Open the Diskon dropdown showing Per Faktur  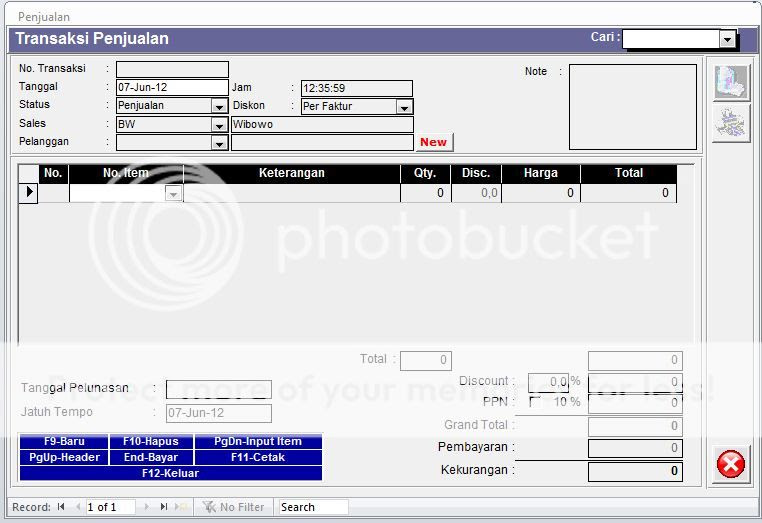coord(404,107)
